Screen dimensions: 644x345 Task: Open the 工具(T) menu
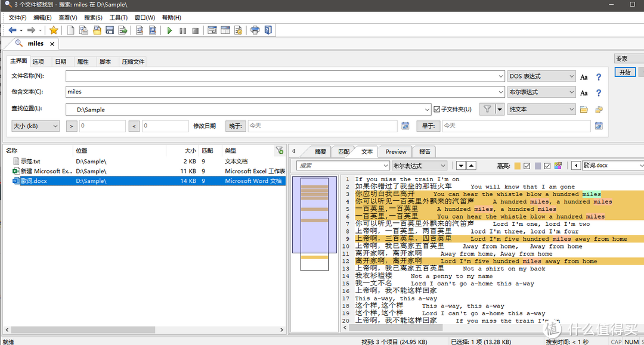118,18
